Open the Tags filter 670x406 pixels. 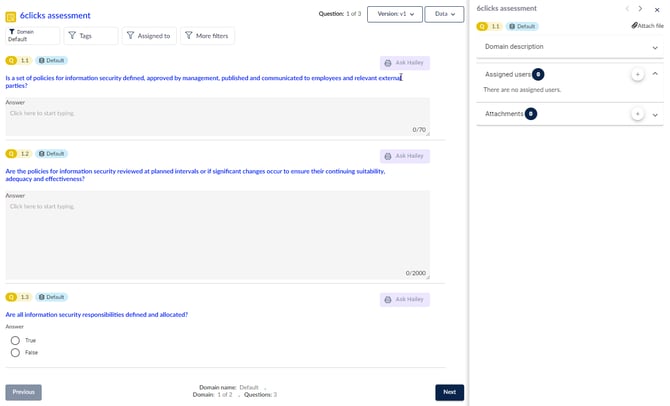point(91,36)
